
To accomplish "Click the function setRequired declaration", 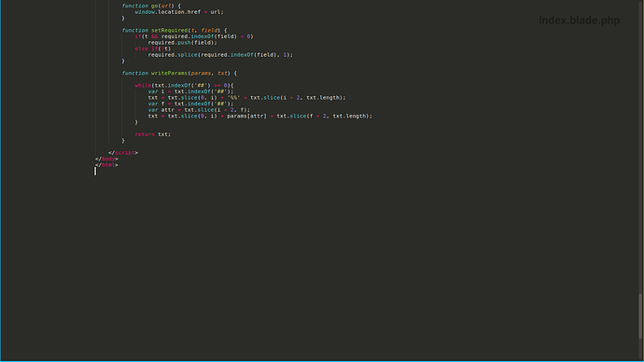I will point(175,31).
